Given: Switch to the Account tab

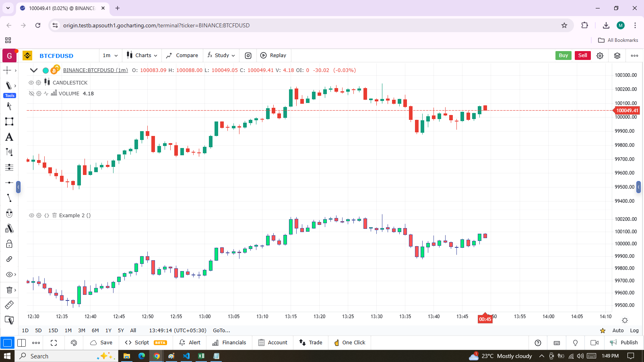Looking at the screenshot, I should [x=273, y=343].
